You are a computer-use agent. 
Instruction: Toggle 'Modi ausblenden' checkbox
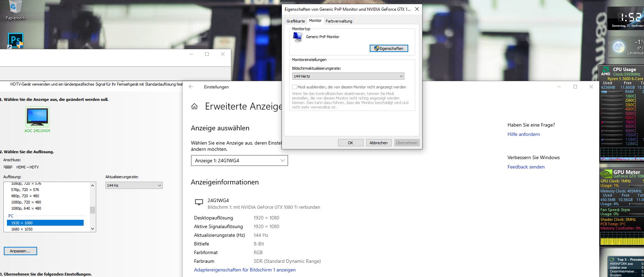[x=294, y=87]
